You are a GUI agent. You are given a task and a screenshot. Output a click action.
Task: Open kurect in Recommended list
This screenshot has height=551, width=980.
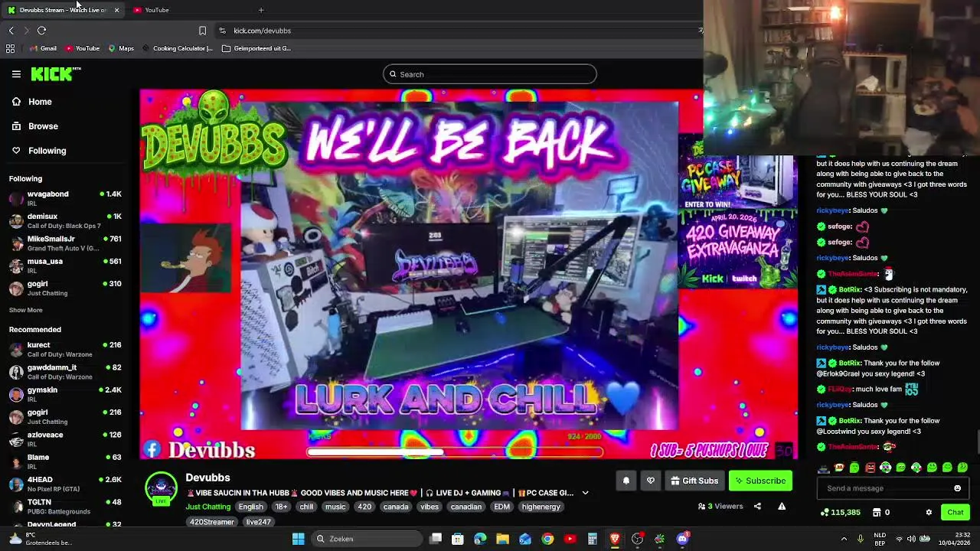coord(65,349)
